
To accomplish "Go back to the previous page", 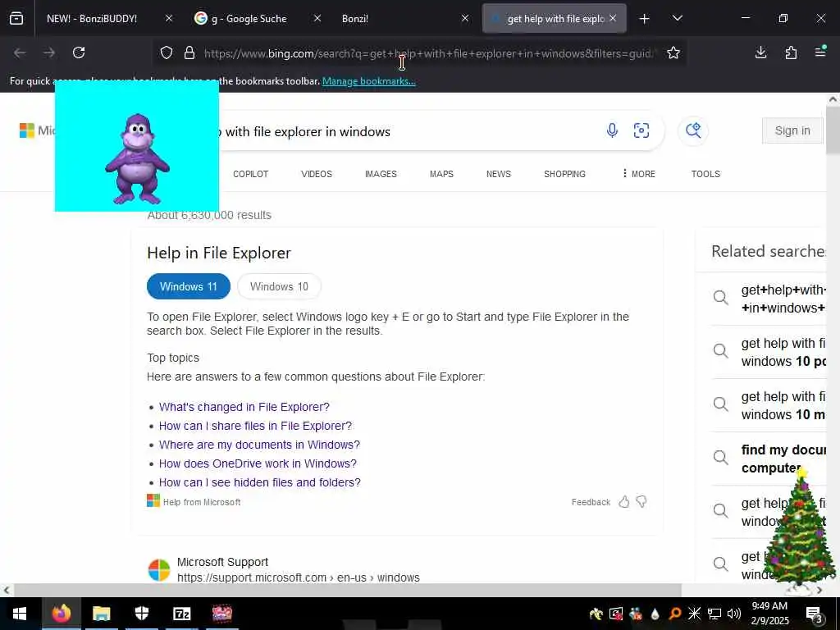I will [x=20, y=52].
